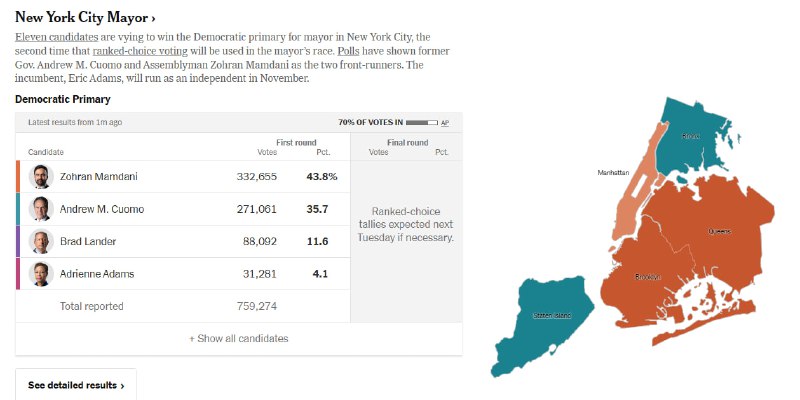Click the chevron beside New York City Mayor
Image resolution: width=800 pixels, height=400 pixels.
[153, 19]
